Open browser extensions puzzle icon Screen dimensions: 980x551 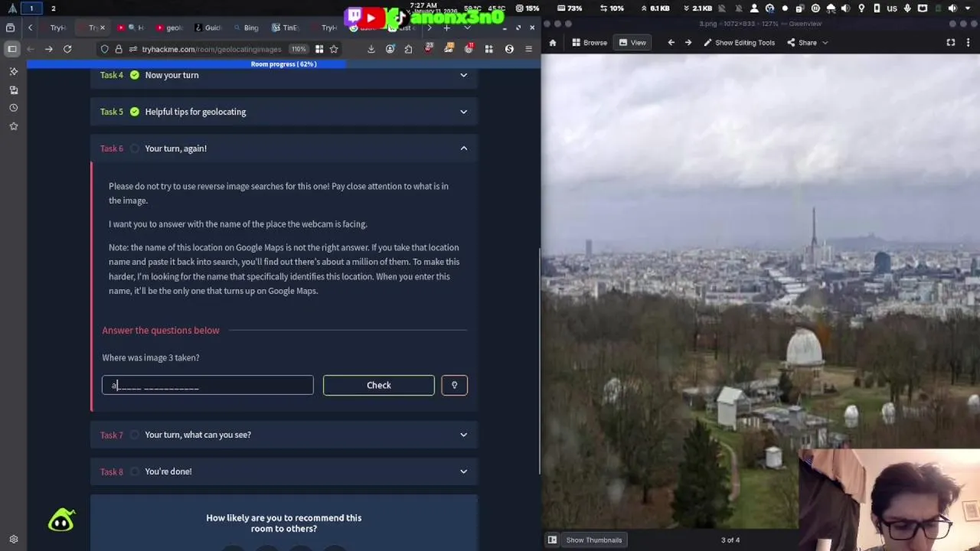pos(409,49)
